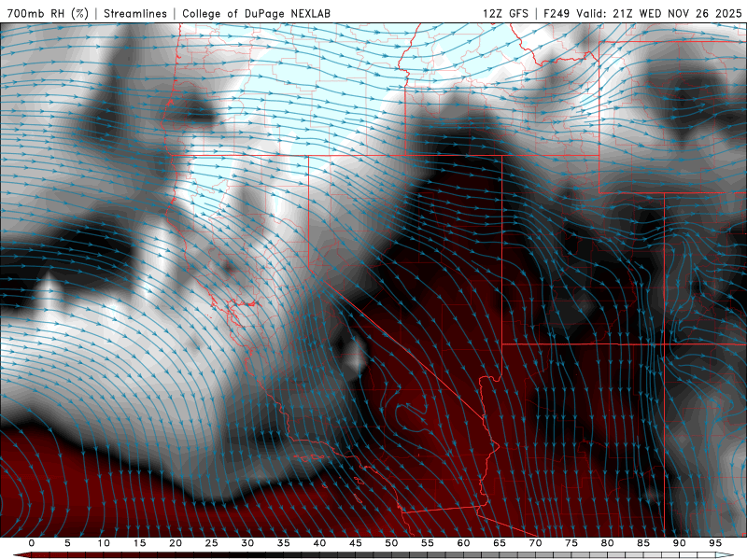
Task: Click the "Streamlines" label in header
Action: [135, 13]
